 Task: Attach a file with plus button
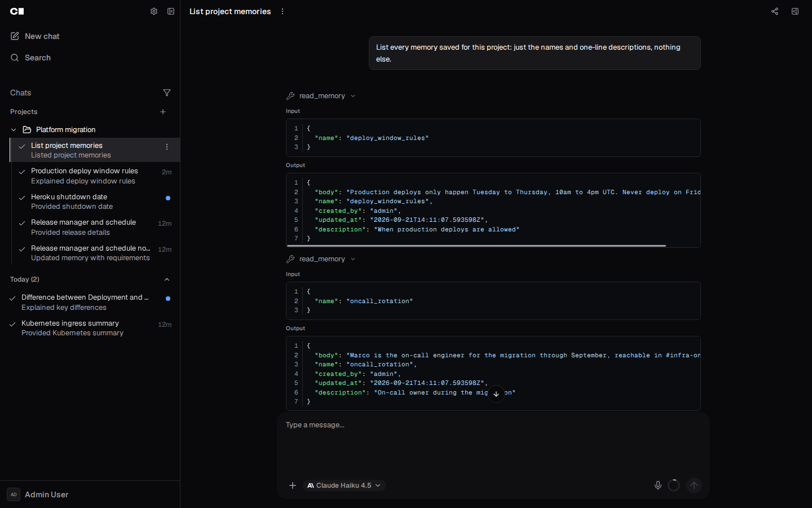click(x=293, y=485)
